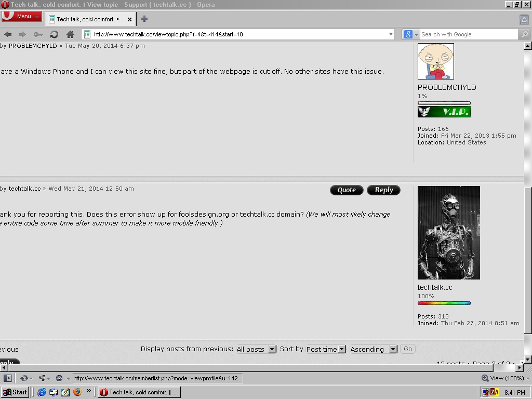Click PROBLEMCHYLD author link in post header
Image resolution: width=532 pixels, height=399 pixels.
coord(33,46)
